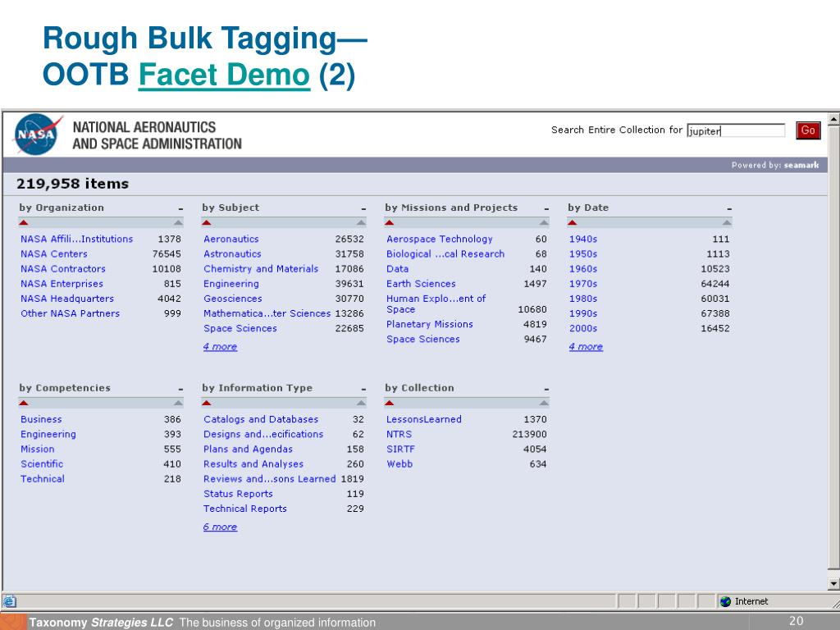Click the NASA logo
Screen dimensions: 840x630
tap(38, 135)
